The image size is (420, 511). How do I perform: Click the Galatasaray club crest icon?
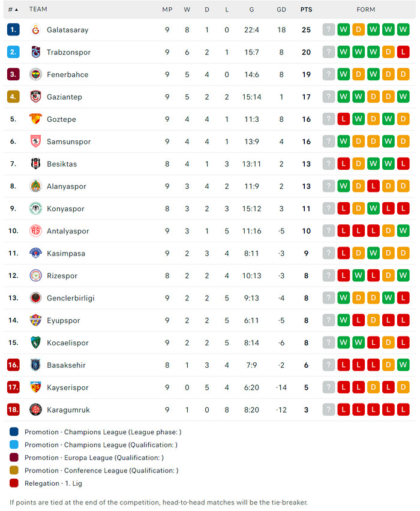[x=35, y=30]
